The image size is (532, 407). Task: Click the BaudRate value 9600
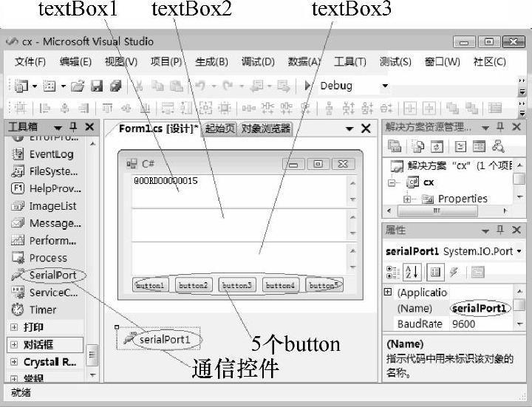tap(481, 324)
